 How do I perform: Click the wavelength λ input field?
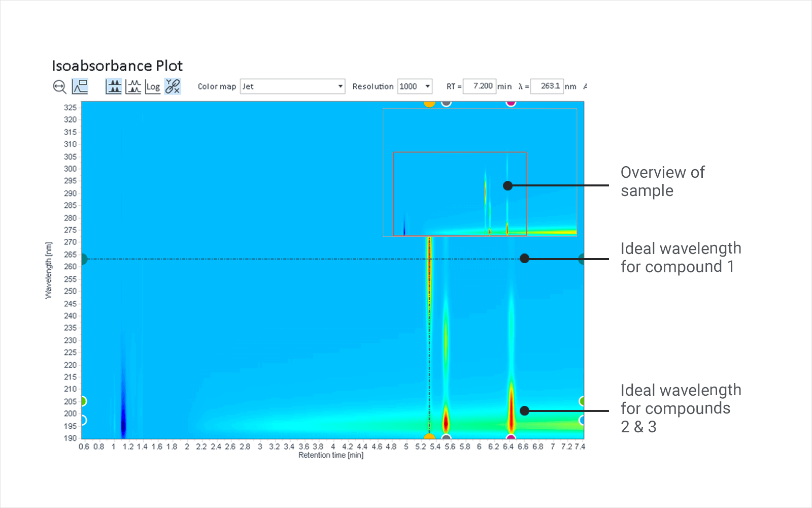[547, 86]
